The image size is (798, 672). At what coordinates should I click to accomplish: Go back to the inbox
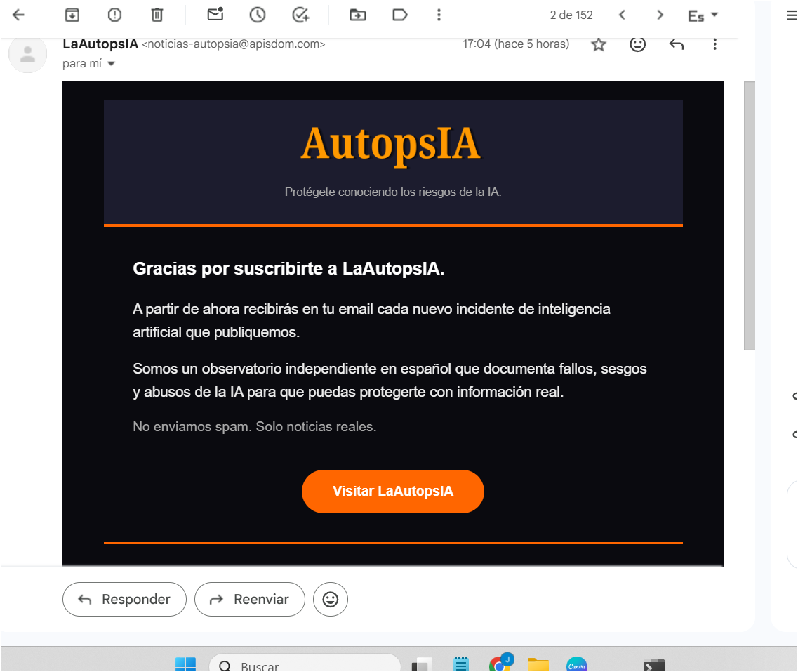(x=20, y=14)
